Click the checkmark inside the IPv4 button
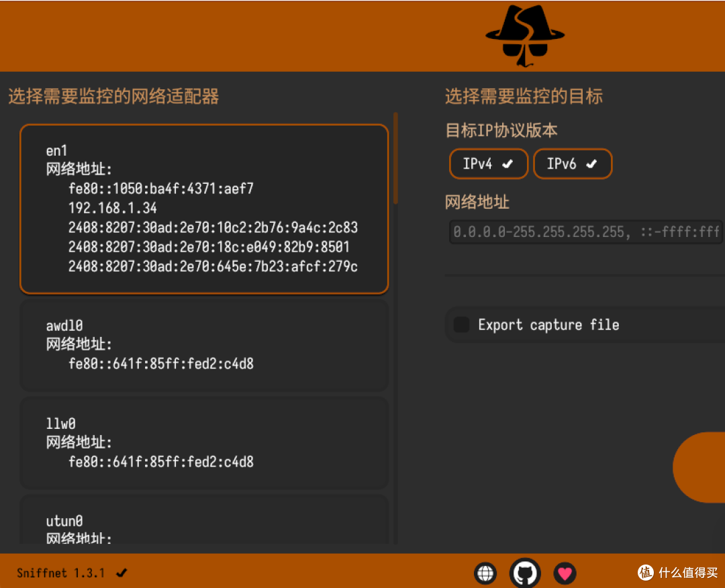725x588 pixels. [x=507, y=163]
